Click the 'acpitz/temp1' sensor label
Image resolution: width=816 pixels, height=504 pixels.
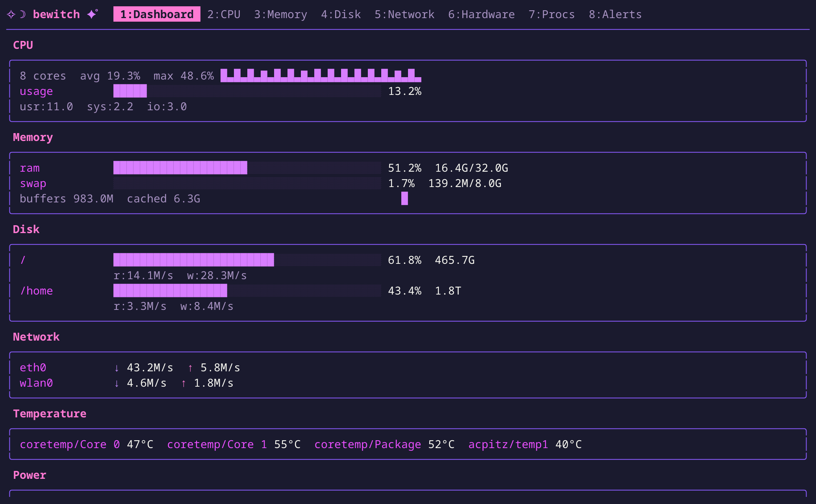click(x=508, y=444)
